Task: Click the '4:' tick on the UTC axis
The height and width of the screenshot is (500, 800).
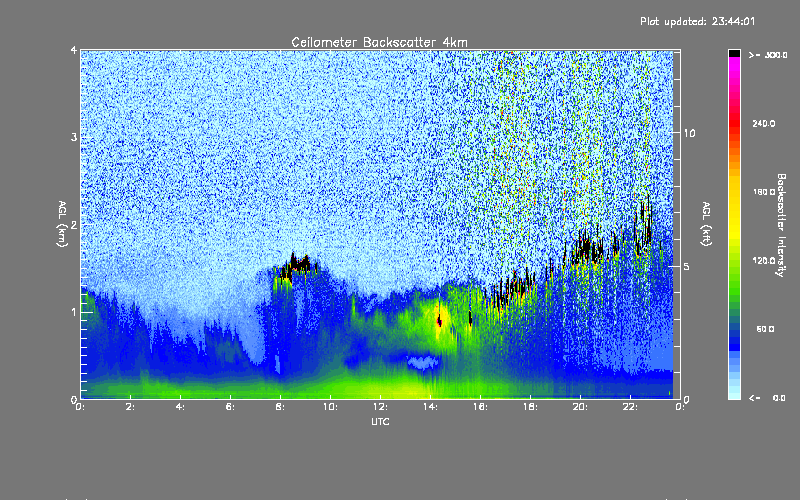Action: point(181,407)
